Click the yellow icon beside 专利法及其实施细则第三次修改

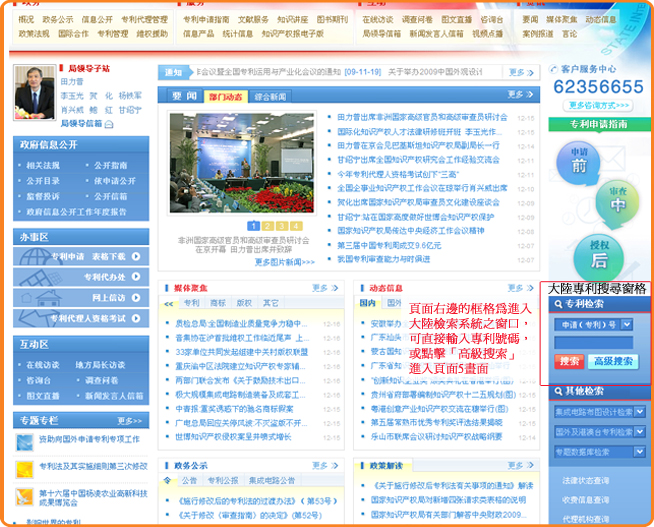click(25, 470)
